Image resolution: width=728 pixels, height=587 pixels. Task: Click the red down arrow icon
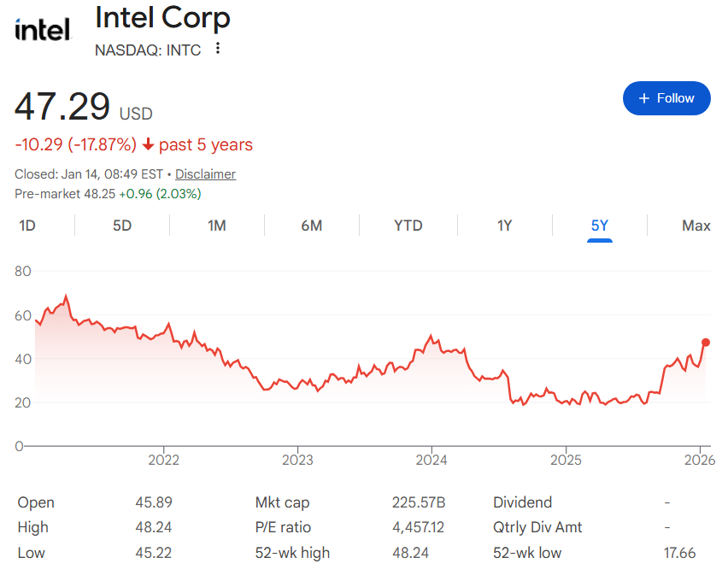tap(148, 144)
